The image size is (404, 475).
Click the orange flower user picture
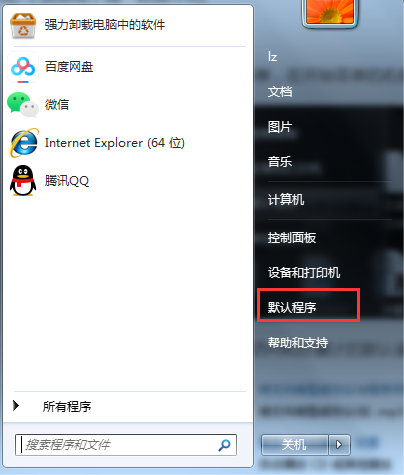point(330,12)
